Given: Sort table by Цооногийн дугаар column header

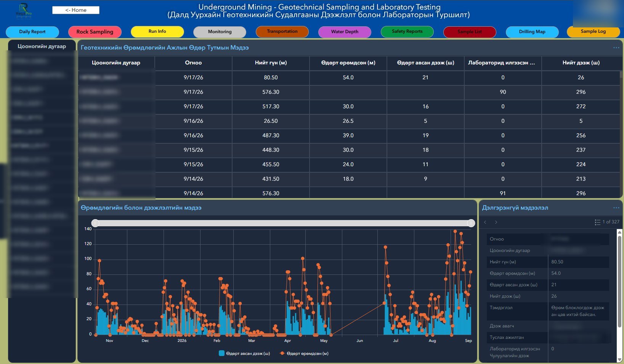Looking at the screenshot, I should (x=116, y=63).
